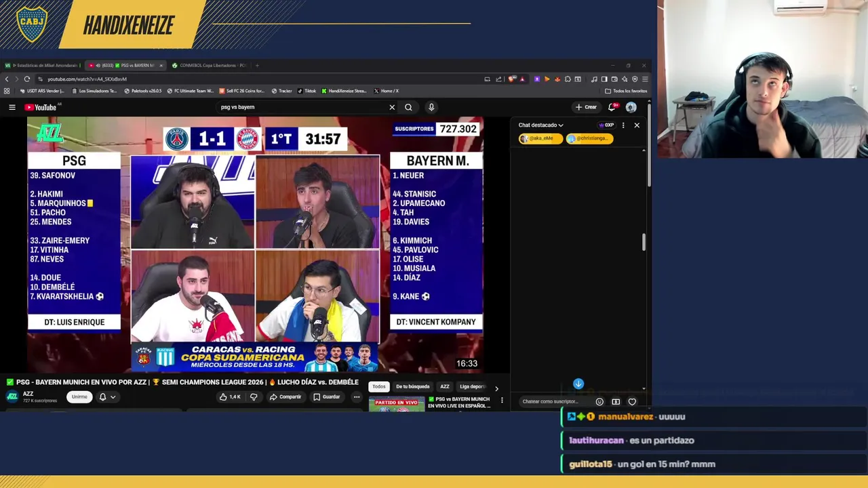Open the browser extensions puzzle icon
The height and width of the screenshot is (488, 868).
[x=568, y=79]
